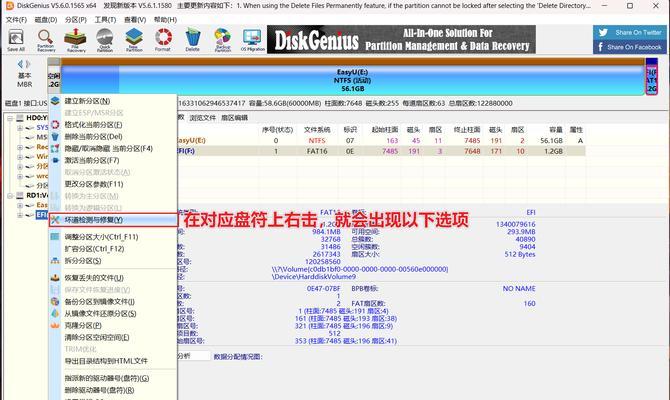670x400 pixels.
Task: Select 隐藏/取消隐藏 当前分区(F4) menu entry
Action: [x=113, y=149]
